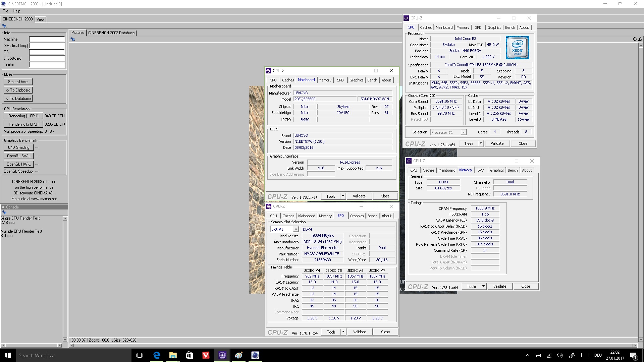Image resolution: width=644 pixels, height=362 pixels.
Task: Click the pin icon in the Console panel
Action: pyautogui.click(x=4, y=213)
